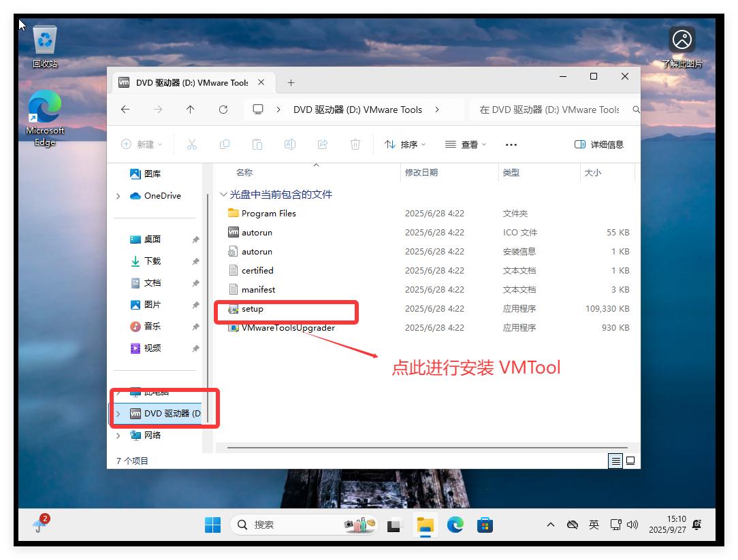This screenshot has width=738, height=560.
Task: Click the Delete (trash) icon in the toolbar
Action: (355, 144)
